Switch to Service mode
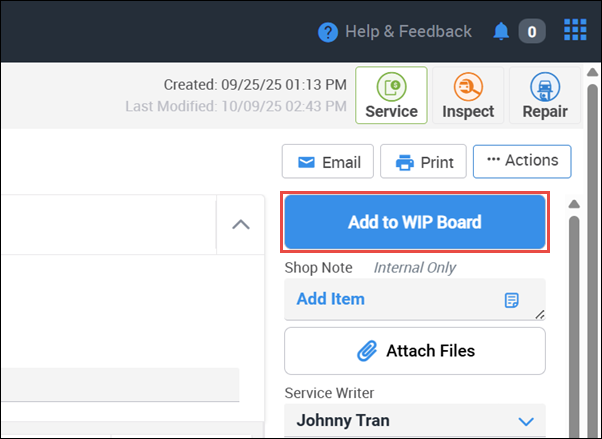This screenshot has width=602, height=439. [391, 95]
